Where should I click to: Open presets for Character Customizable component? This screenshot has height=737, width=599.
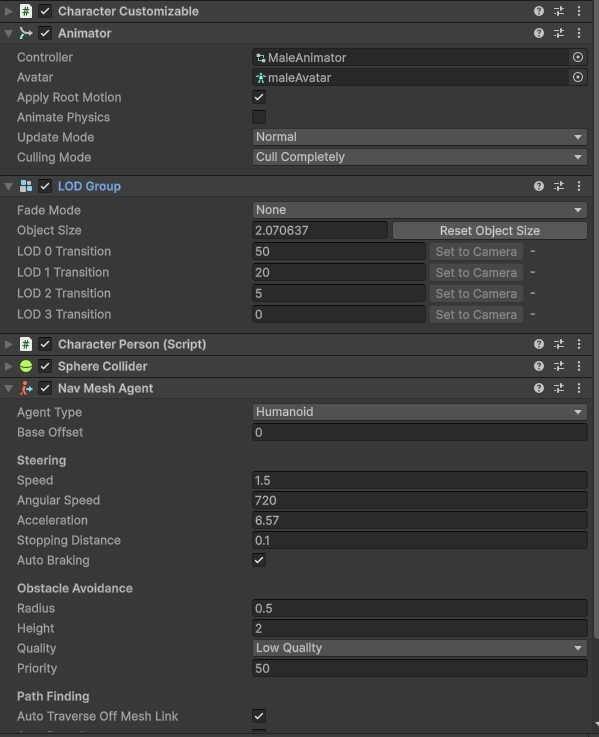click(x=559, y=11)
